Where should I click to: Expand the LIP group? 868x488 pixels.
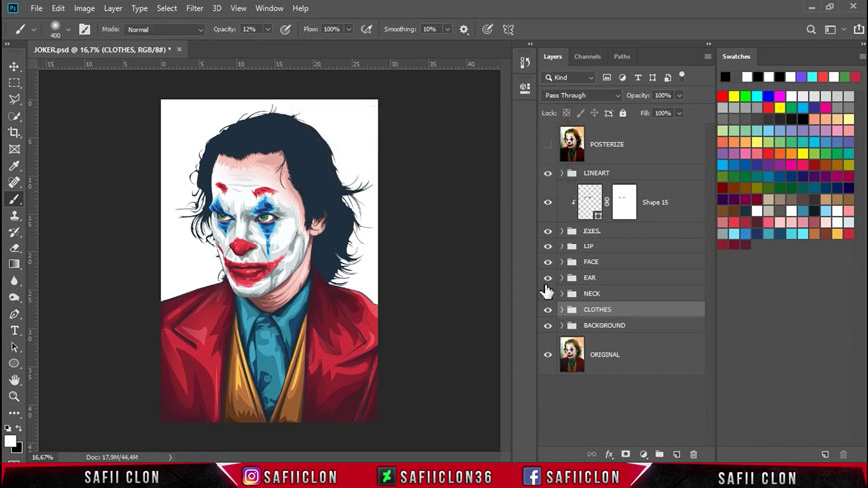[x=562, y=246]
